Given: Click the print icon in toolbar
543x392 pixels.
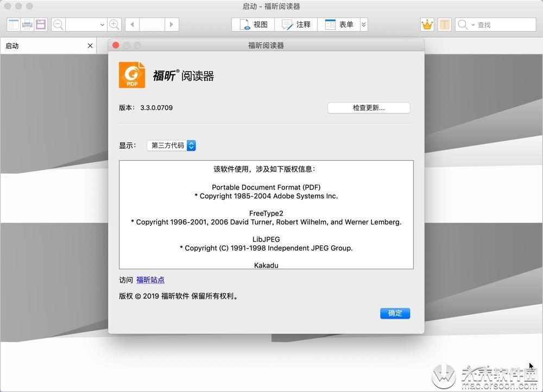Looking at the screenshot, I should [x=27, y=24].
